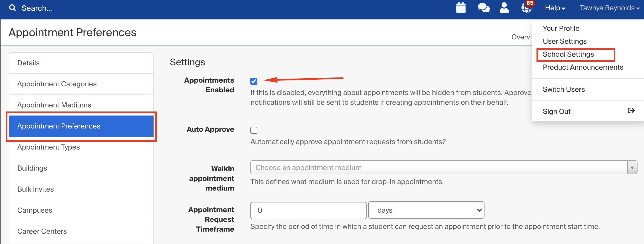
Task: Open notifications via the globe icon
Action: [x=526, y=9]
